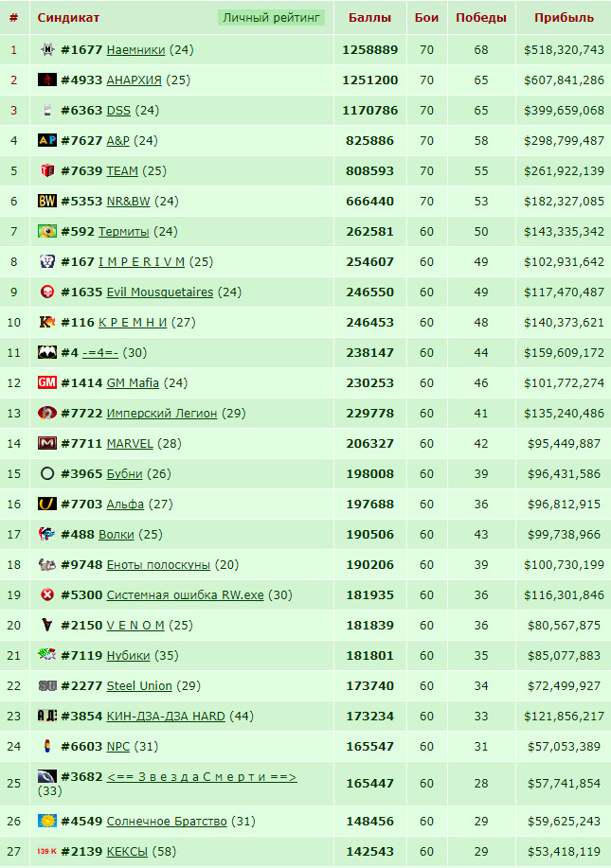Click the red GM Mafia logo
This screenshot has height=868, width=611.
coord(47,382)
